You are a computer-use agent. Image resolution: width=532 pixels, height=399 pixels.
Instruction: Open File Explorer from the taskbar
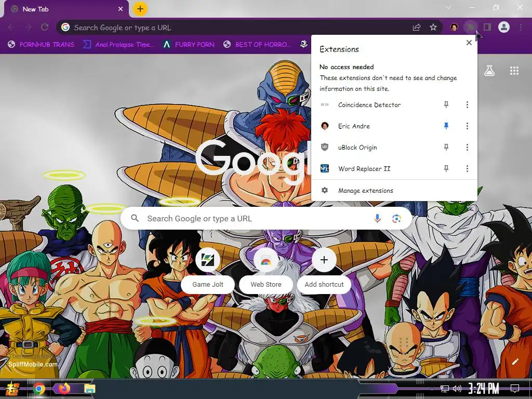[90, 389]
